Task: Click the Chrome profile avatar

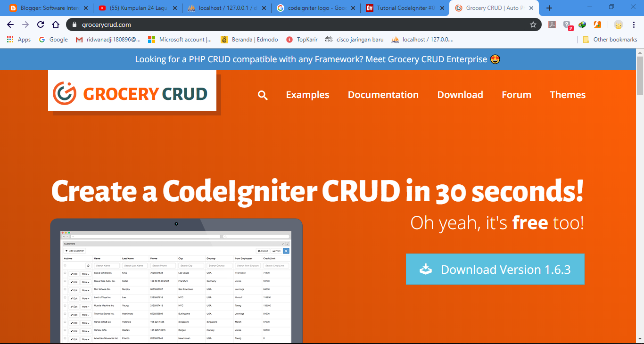Action: (619, 25)
